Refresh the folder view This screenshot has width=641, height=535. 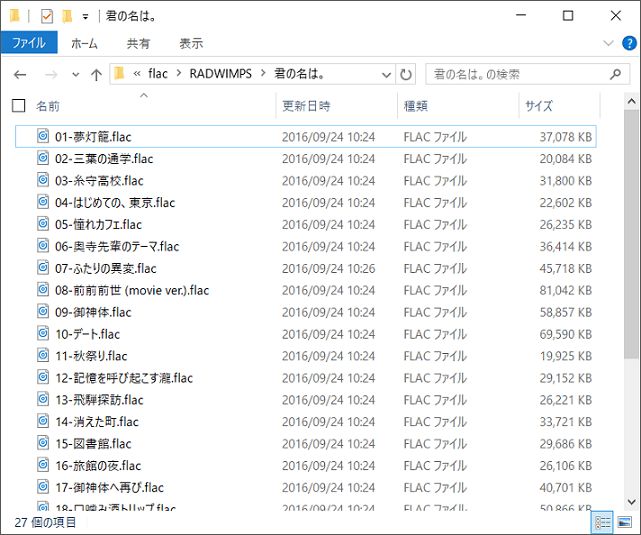(406, 74)
